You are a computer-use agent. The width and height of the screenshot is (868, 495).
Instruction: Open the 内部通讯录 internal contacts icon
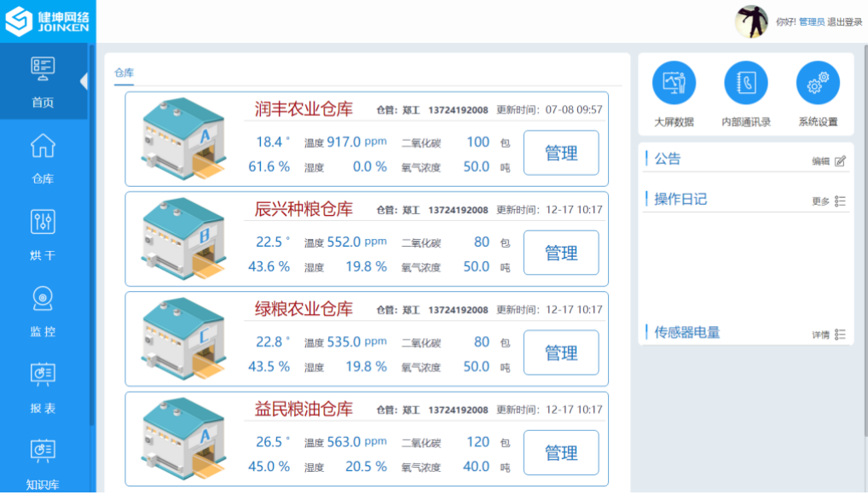tap(745, 84)
